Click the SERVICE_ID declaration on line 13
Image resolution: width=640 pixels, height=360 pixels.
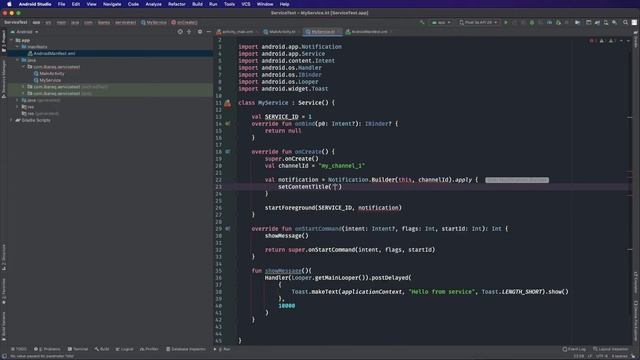[x=282, y=117]
